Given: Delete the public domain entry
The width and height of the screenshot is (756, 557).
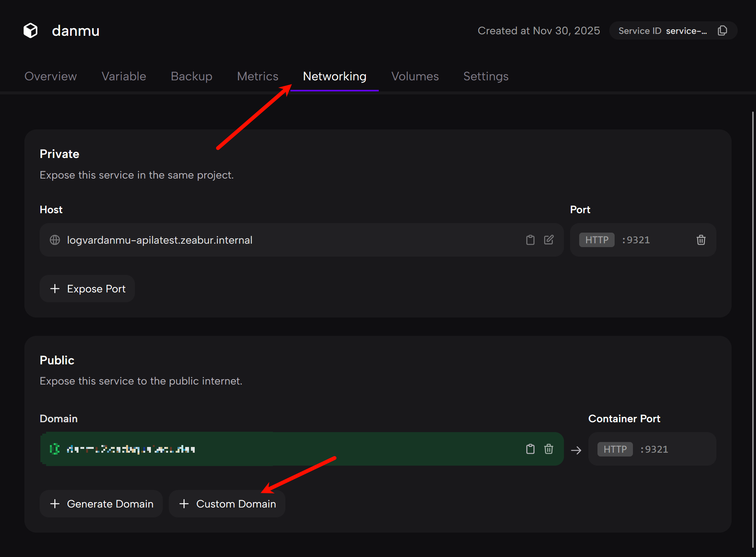Looking at the screenshot, I should (x=548, y=449).
